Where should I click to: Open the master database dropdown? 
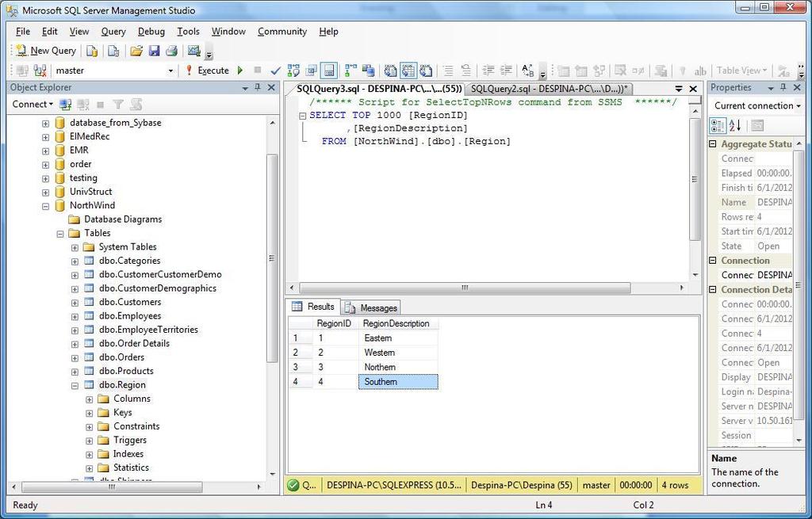170,71
